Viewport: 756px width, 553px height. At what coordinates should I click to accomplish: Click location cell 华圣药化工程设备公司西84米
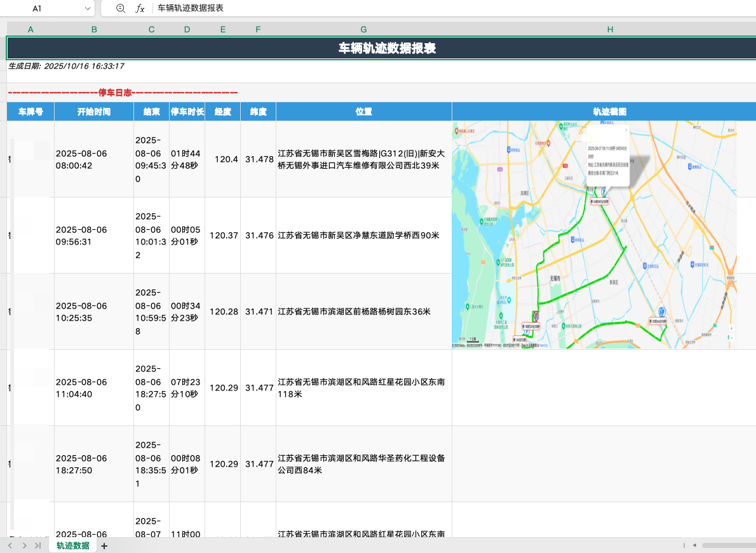(363, 464)
